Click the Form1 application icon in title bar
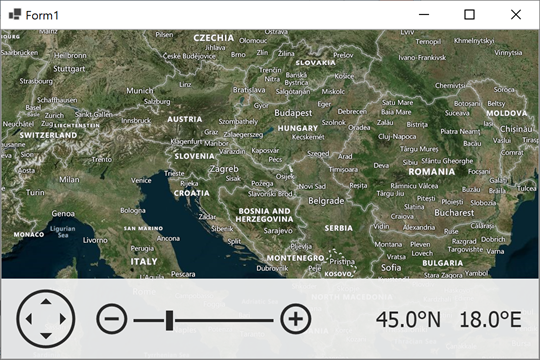540x360 pixels. tap(15, 14)
